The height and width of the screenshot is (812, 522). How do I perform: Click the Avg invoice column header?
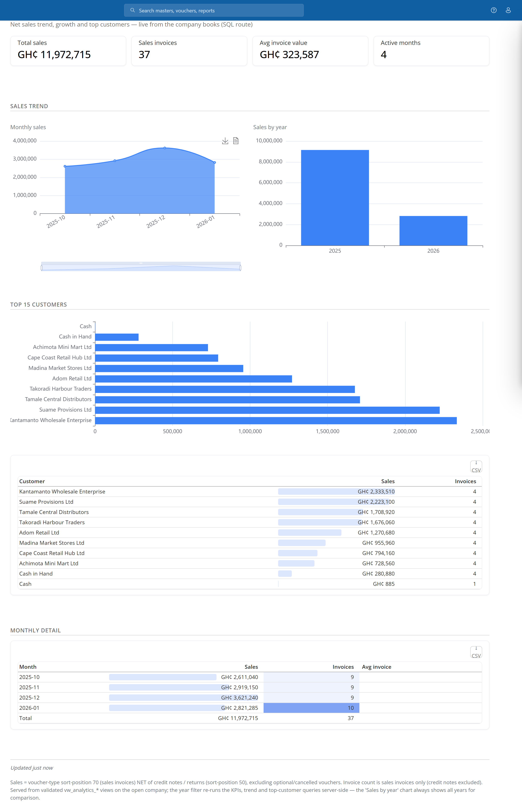(x=377, y=667)
